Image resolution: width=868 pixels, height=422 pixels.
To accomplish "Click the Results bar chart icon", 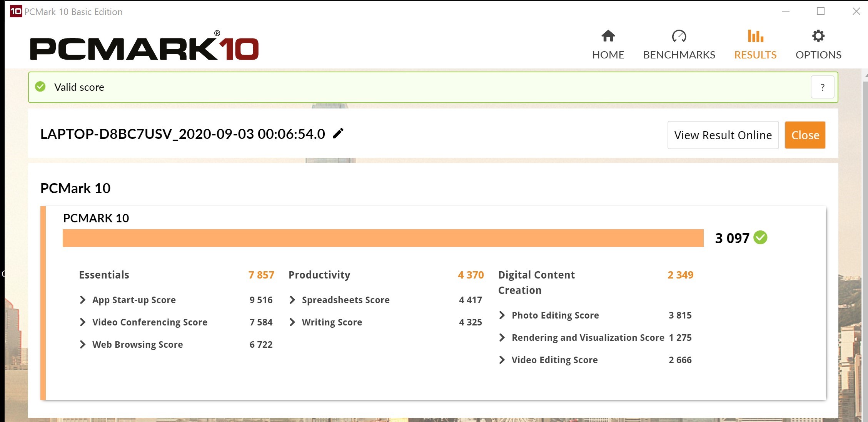I will pos(755,36).
